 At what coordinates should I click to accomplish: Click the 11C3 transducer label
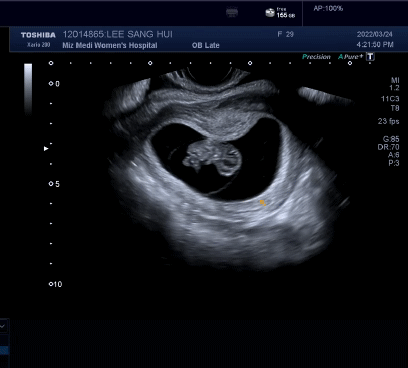pyautogui.click(x=390, y=99)
